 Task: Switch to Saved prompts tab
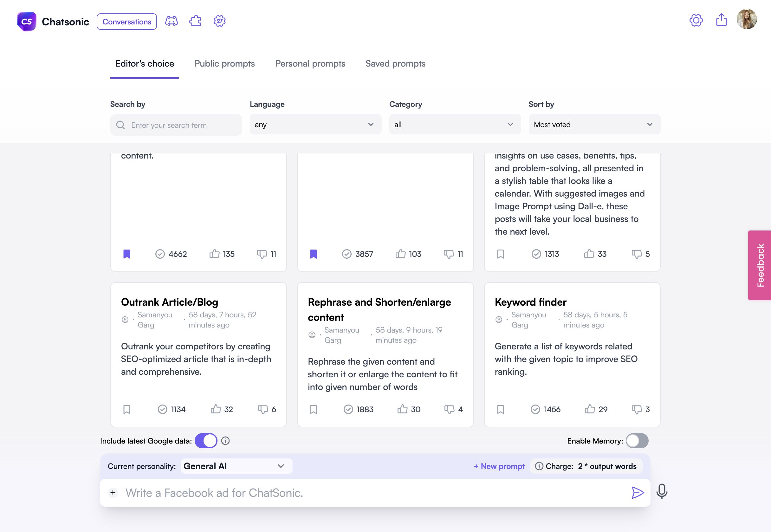pos(395,64)
